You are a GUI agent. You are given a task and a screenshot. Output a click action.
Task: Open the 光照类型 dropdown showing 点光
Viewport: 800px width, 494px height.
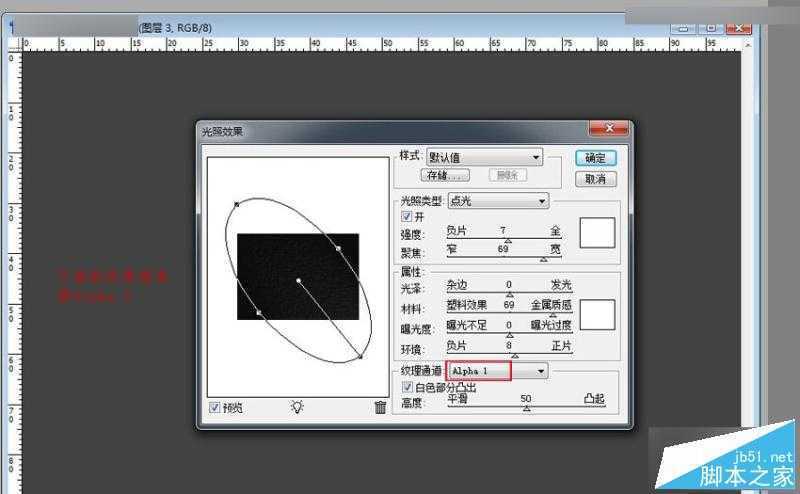coord(498,201)
